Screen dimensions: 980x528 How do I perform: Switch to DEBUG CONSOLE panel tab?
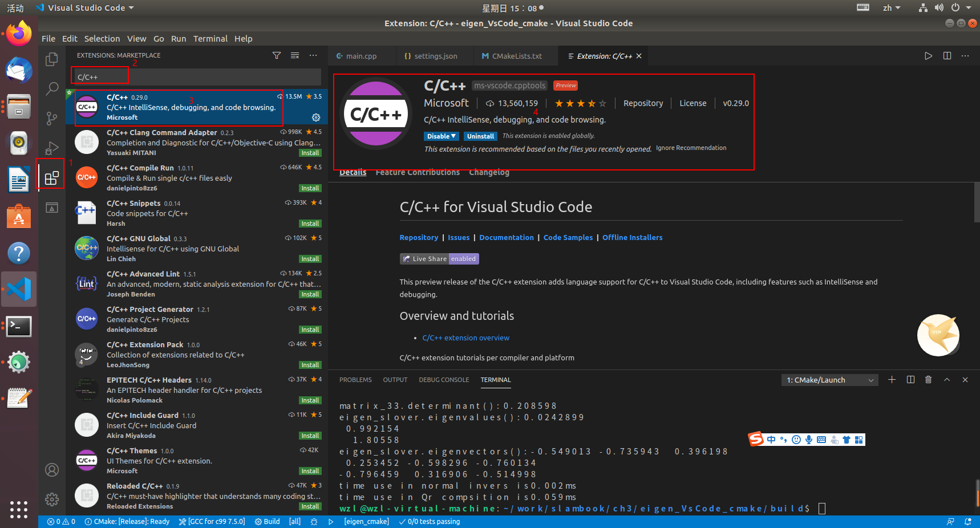444,380
